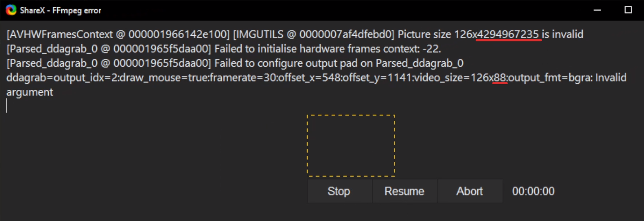644x221 pixels.
Task: Minimize the ShareX error window
Action: [597, 10]
